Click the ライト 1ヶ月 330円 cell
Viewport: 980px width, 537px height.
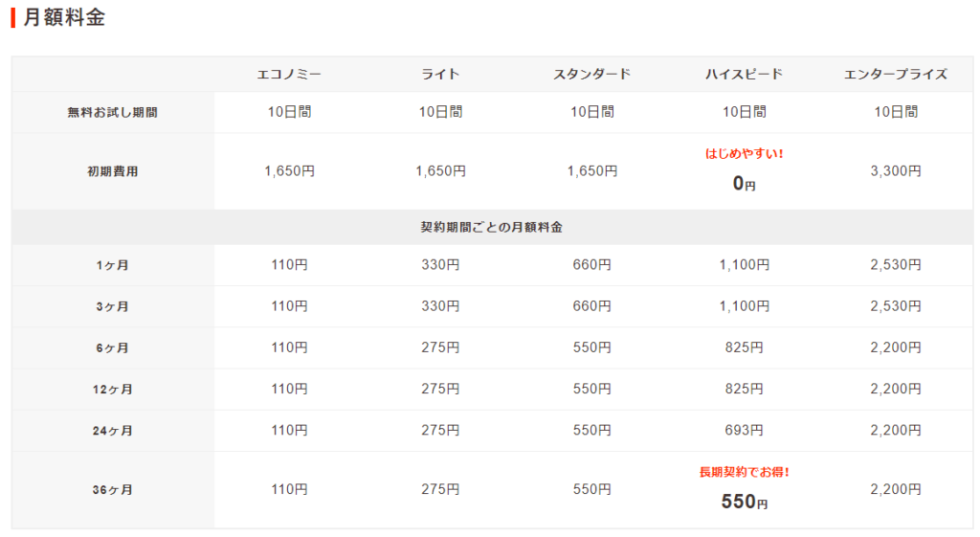[x=440, y=264]
